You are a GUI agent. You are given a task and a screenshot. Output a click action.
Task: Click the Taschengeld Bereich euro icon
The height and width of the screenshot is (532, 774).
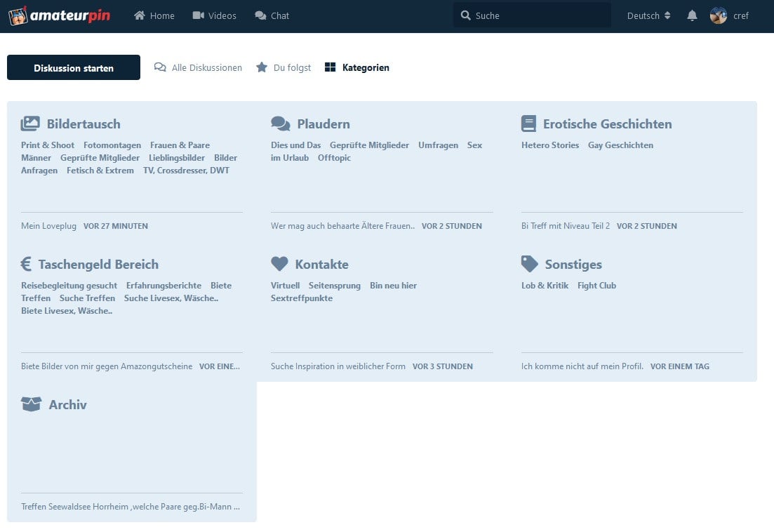[26, 265]
